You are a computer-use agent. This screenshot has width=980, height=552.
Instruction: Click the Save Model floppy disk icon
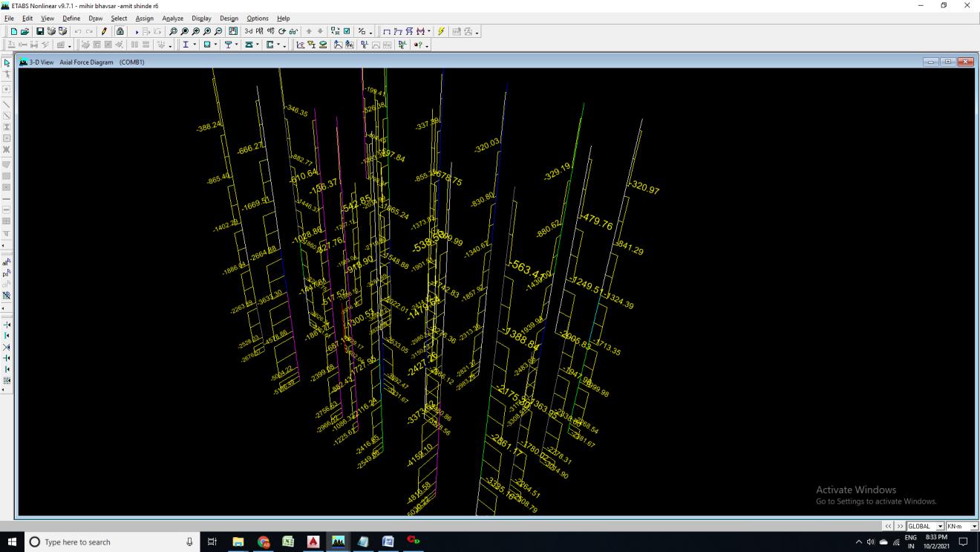(x=41, y=32)
